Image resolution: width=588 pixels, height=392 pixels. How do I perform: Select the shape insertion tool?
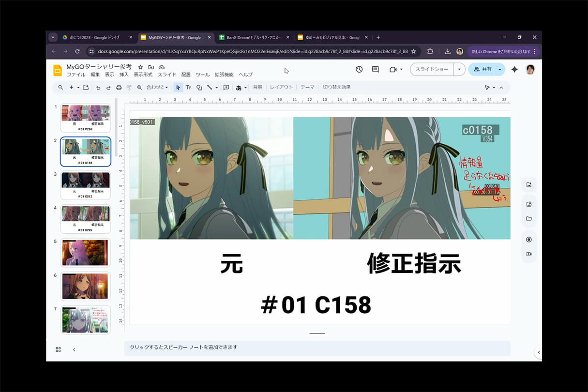pyautogui.click(x=199, y=87)
